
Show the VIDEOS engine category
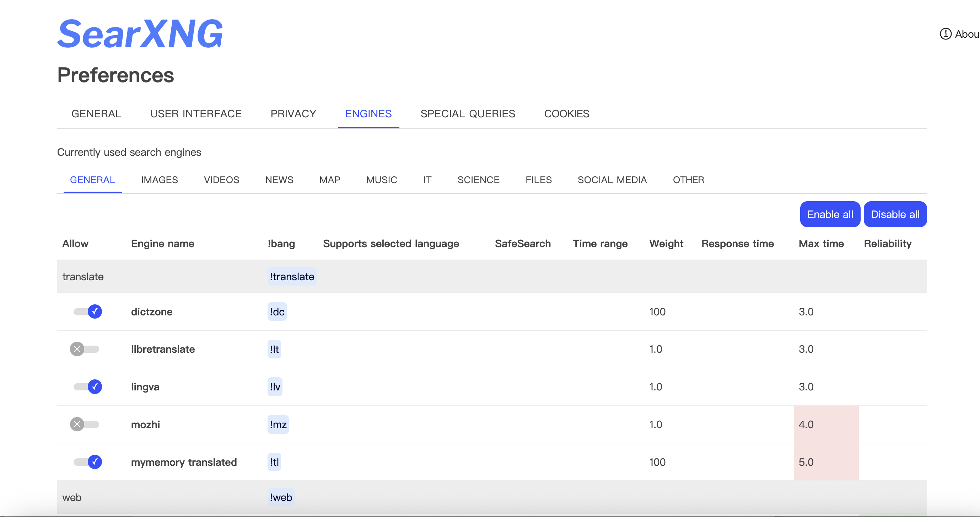pyautogui.click(x=221, y=180)
